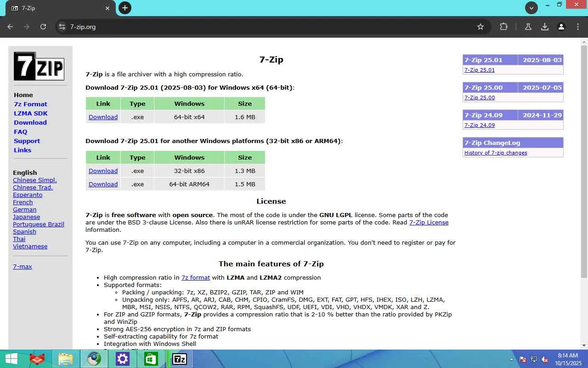Screen dimensions: 588x368
Task: Open the underlined 7-Zip 25.00 link
Action: click(480, 98)
